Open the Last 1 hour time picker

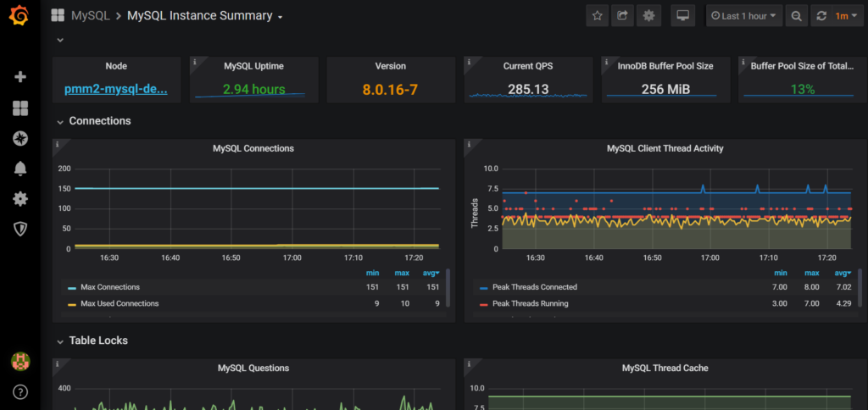coord(744,15)
